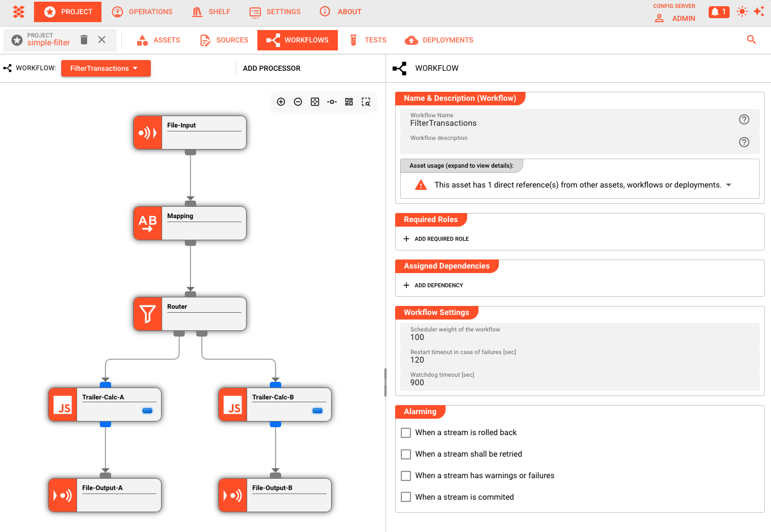Viewport: 771px width, 532px height.
Task: Select the Router node label
Action: coord(177,307)
